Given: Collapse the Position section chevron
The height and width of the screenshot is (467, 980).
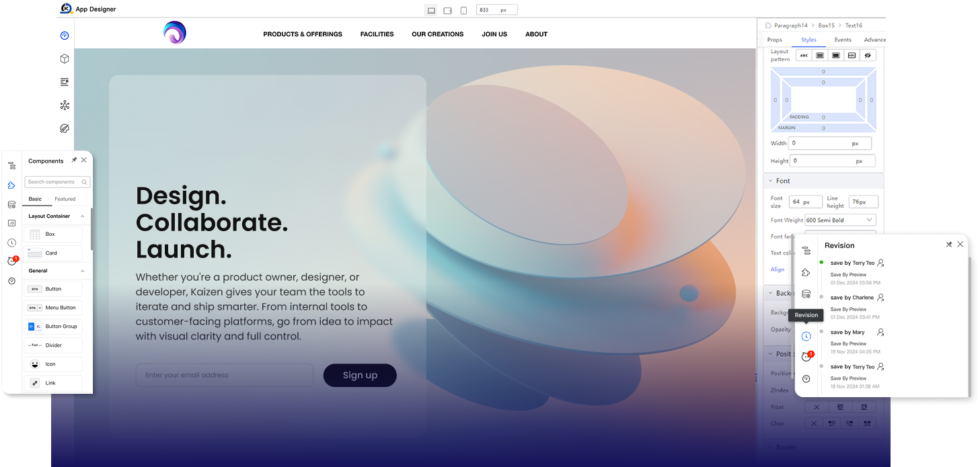Looking at the screenshot, I should click(771, 353).
